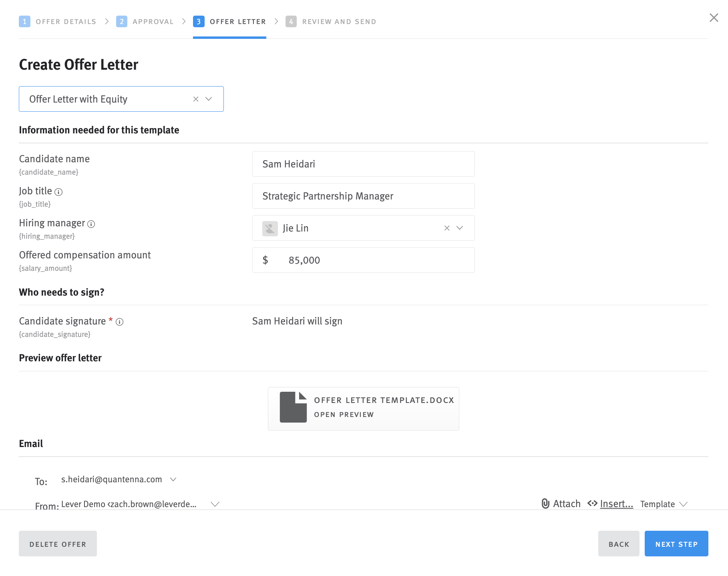Click Jie Lin's avatar icon

(269, 228)
